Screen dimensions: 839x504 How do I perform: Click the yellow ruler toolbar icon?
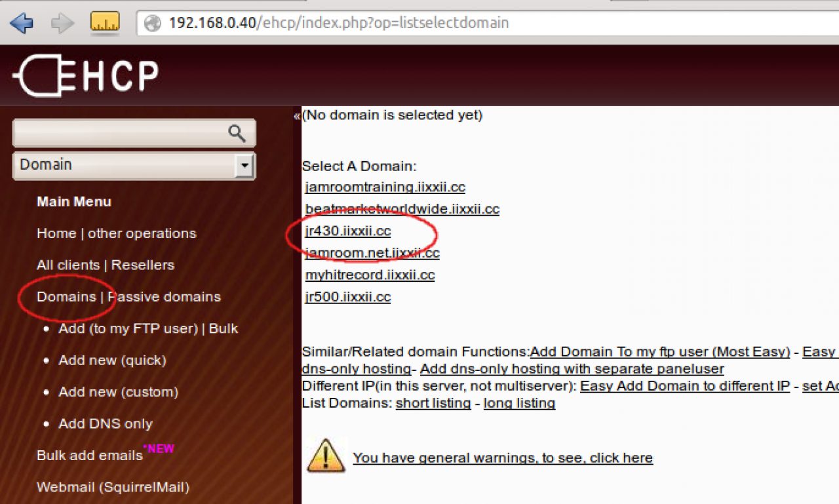[x=105, y=24]
